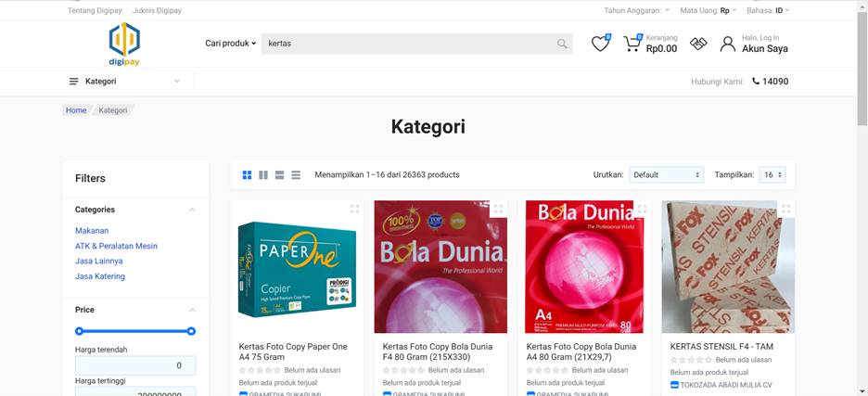This screenshot has width=868, height=396.
Task: Open the shopping cart icon
Action: click(x=632, y=44)
